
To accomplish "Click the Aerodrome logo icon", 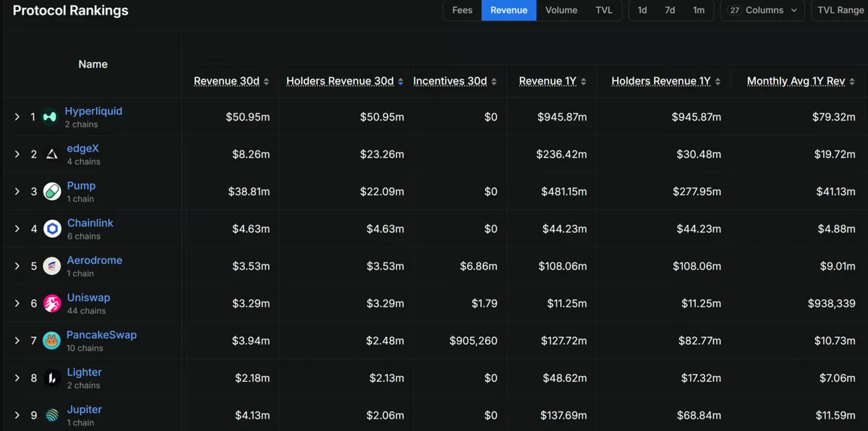I will pos(51,266).
